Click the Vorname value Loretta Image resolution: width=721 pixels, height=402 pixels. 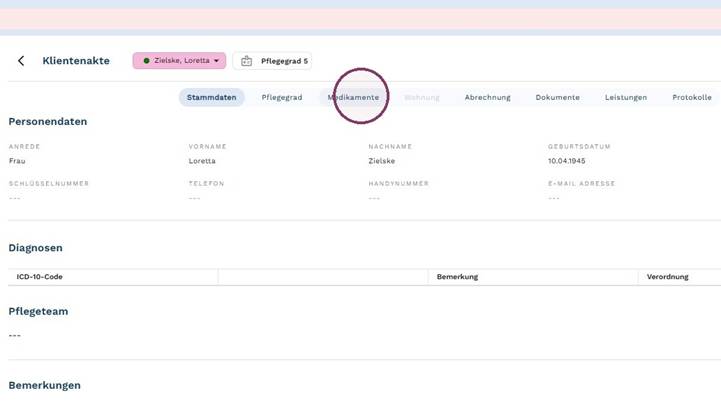(202, 161)
